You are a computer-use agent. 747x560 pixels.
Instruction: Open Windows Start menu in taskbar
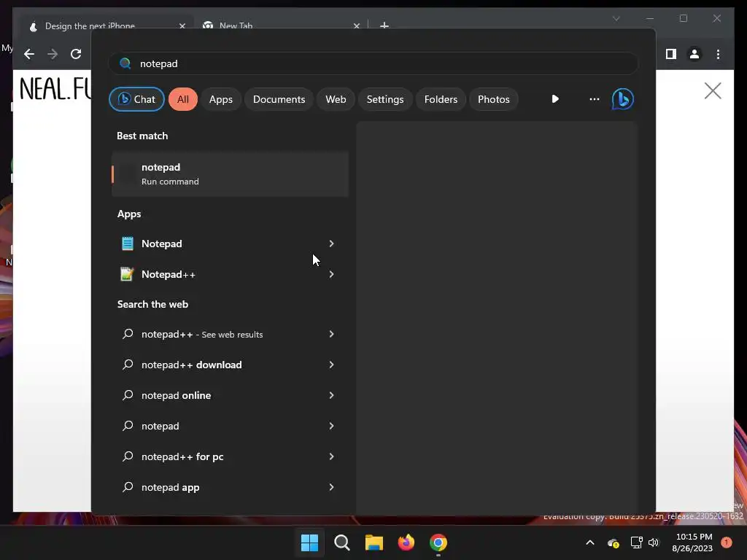tap(309, 542)
